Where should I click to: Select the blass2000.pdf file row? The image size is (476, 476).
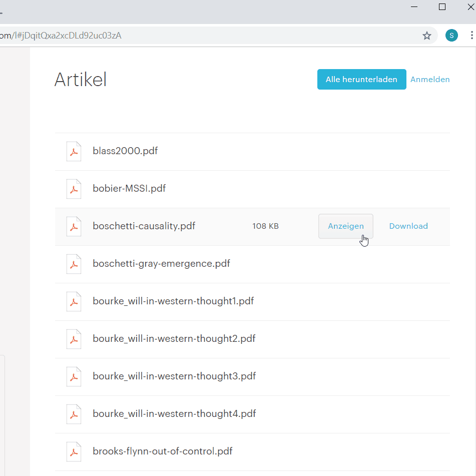tap(252, 152)
